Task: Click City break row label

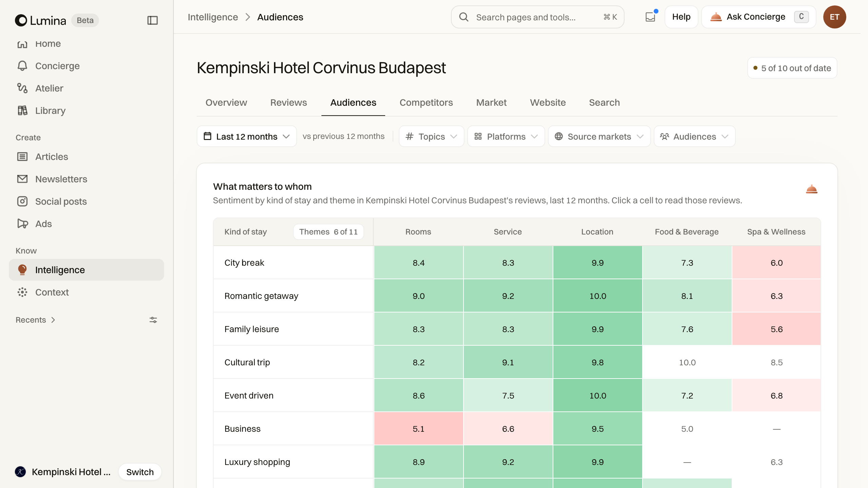Action: [x=244, y=263]
